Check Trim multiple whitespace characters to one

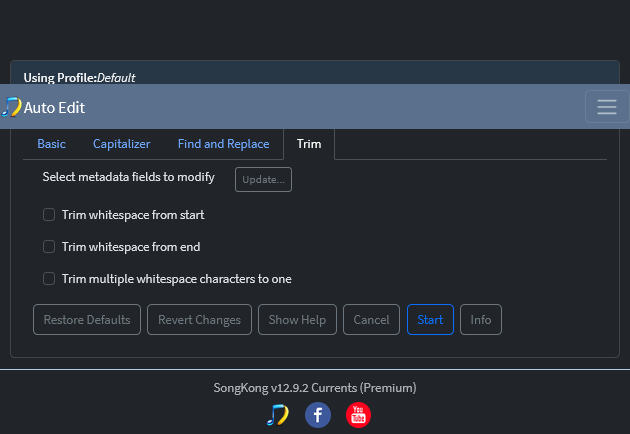49,278
